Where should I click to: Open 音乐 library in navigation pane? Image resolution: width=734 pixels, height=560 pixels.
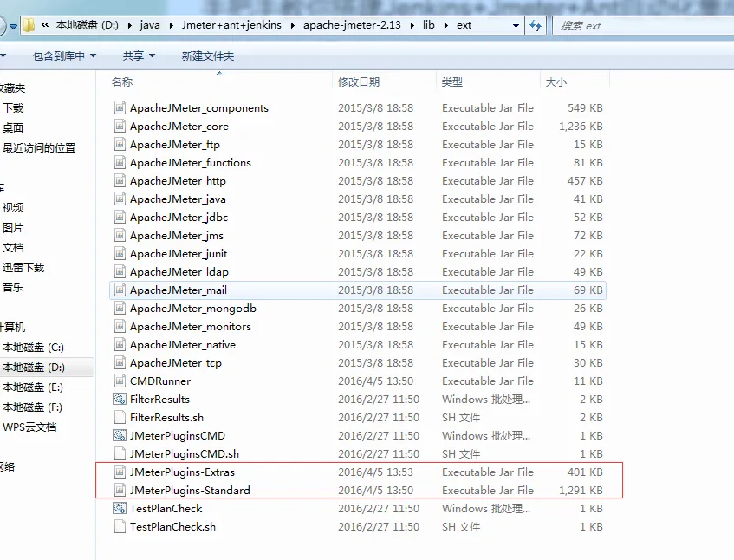(13, 287)
